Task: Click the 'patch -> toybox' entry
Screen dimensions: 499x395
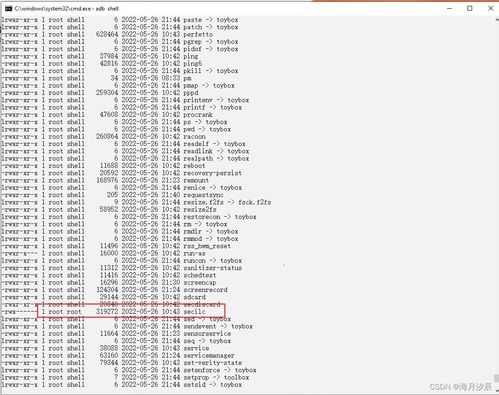Action: (211, 27)
